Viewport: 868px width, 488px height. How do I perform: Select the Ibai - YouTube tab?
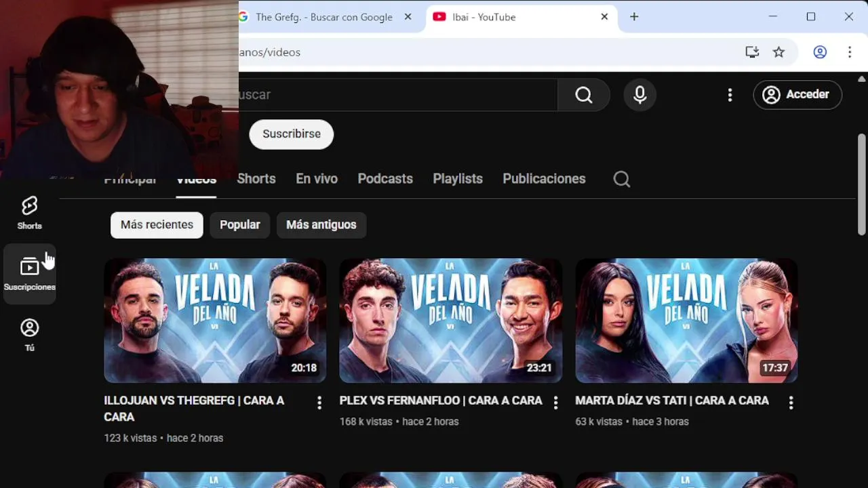[x=521, y=17]
